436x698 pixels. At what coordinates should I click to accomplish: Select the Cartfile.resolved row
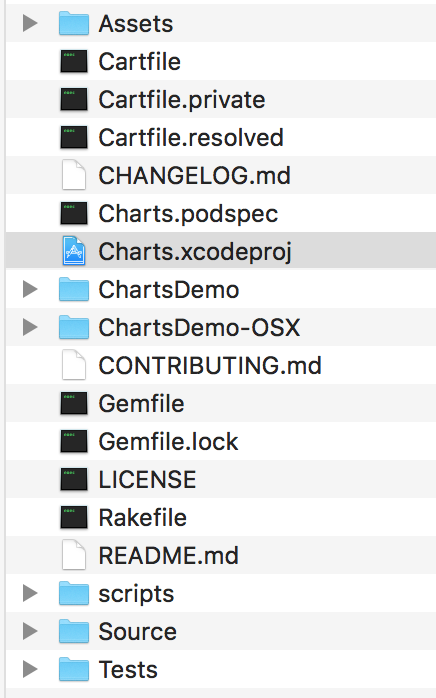coord(221,137)
